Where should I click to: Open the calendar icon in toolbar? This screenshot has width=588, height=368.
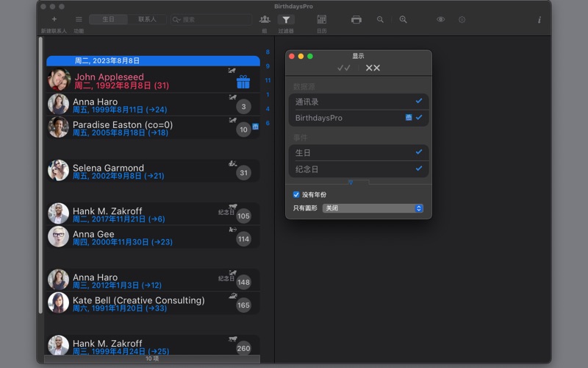321,20
